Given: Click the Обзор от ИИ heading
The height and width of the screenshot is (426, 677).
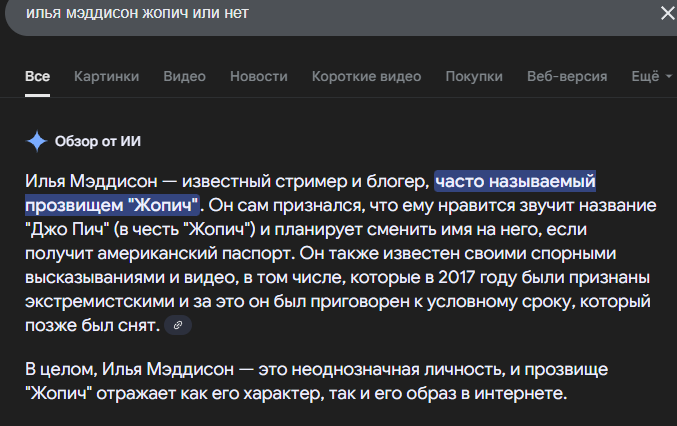Looking at the screenshot, I should click(98, 141).
